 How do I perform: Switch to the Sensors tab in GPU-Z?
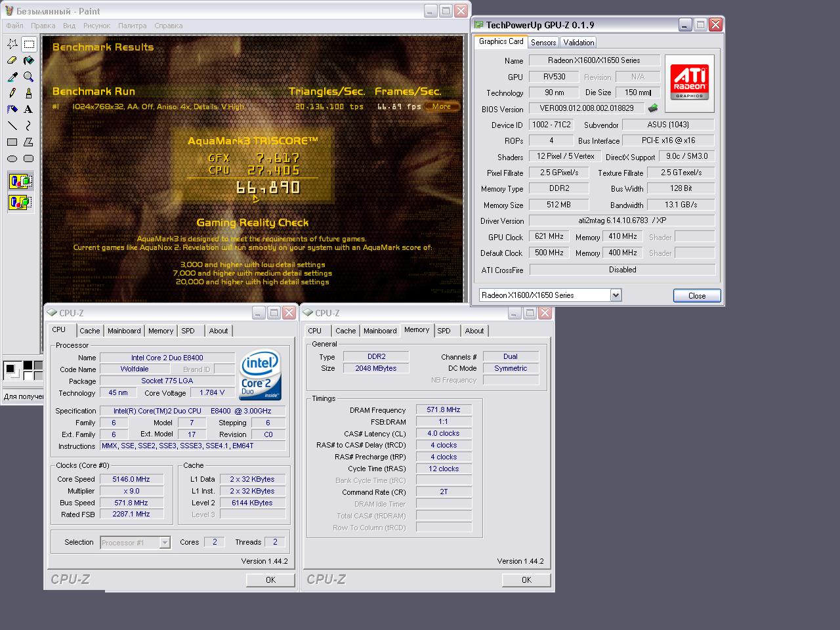pyautogui.click(x=543, y=43)
